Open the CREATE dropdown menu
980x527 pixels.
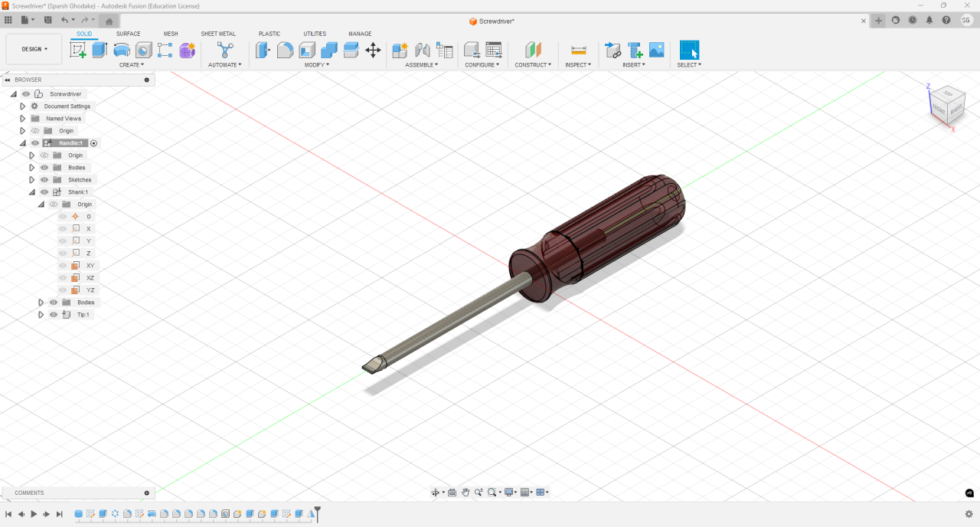coord(132,65)
